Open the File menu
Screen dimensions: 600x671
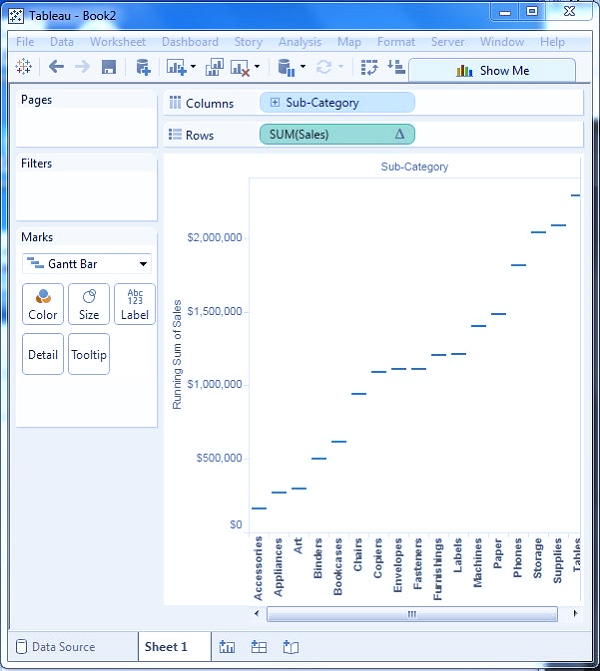pos(25,42)
